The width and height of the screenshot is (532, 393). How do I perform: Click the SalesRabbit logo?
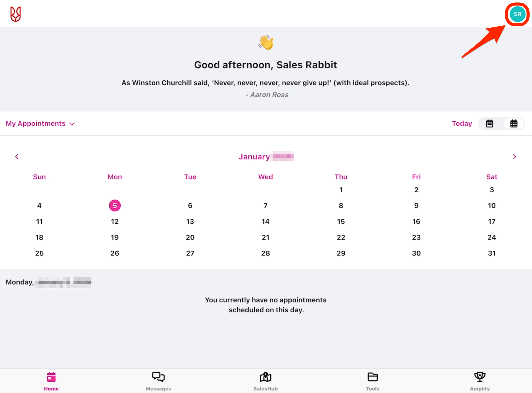pyautogui.click(x=16, y=14)
